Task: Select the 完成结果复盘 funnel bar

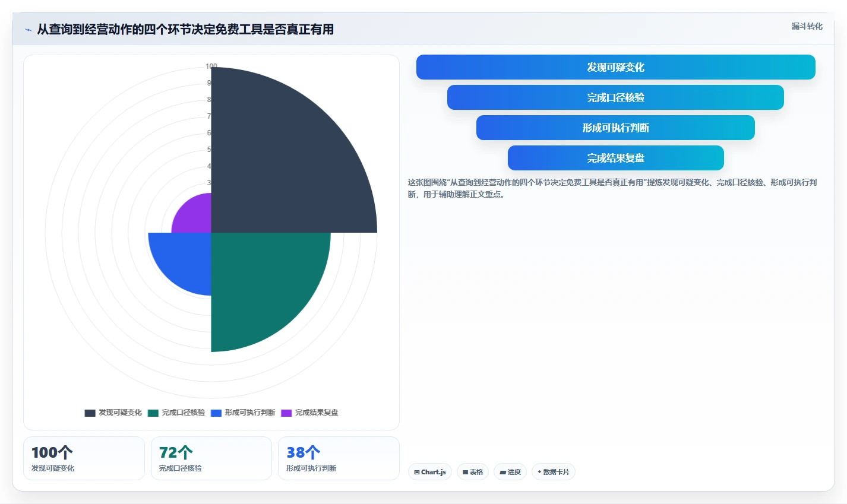Action: [x=615, y=158]
